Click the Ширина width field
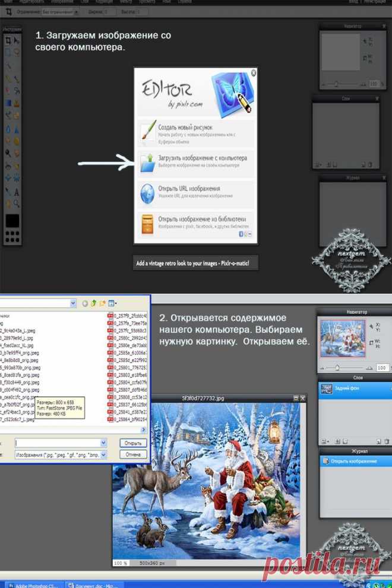This screenshot has height=588, width=392. point(110,12)
